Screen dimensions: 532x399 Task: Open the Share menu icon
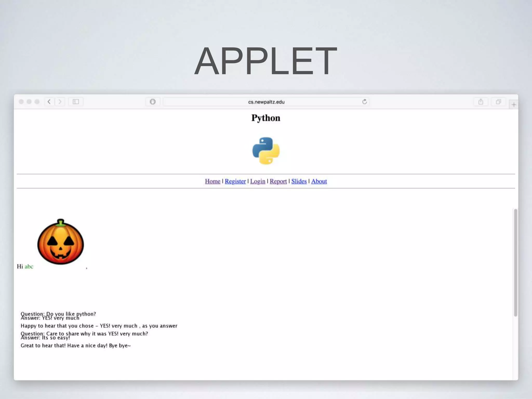point(481,102)
